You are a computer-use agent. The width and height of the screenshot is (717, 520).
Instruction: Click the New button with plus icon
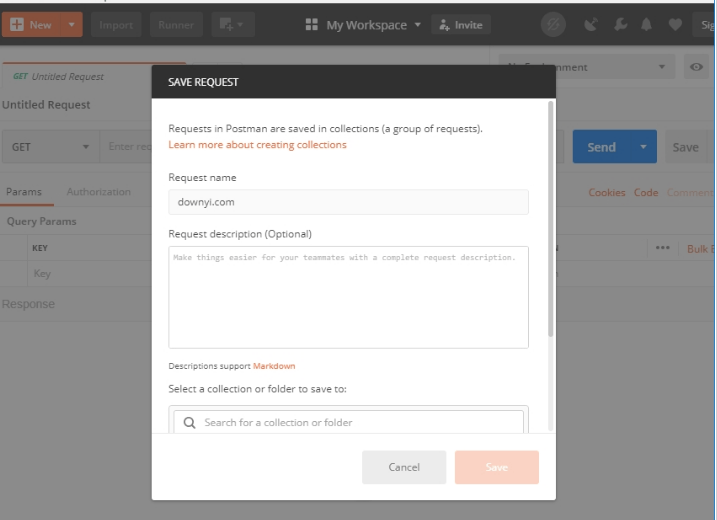click(31, 25)
